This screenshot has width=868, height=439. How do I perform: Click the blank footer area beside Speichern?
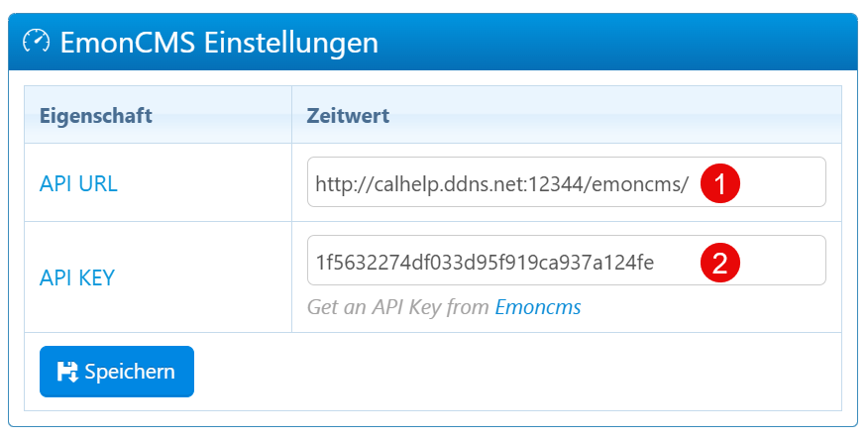coord(515,372)
